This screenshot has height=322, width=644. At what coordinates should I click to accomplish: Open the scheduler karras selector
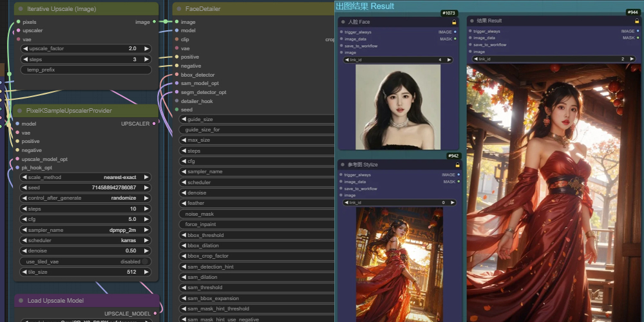(x=86, y=240)
